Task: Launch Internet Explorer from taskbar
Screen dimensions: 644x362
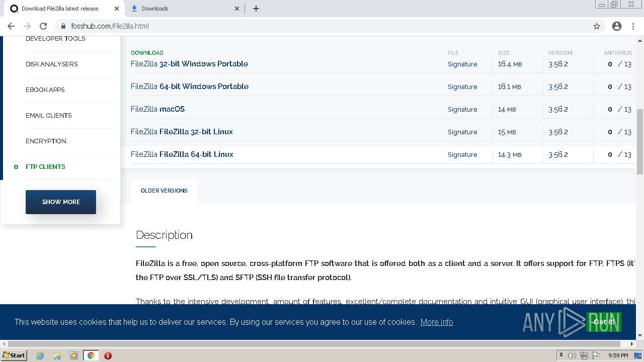Action: point(40,355)
